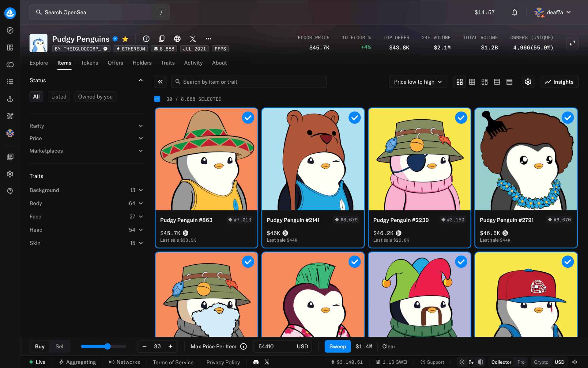588x368 pixels.
Task: Go to the Activity tab
Action: click(x=193, y=63)
